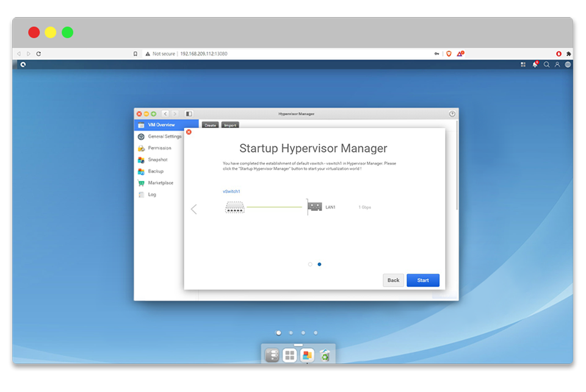Select the second wizard page dot
Image resolution: width=586 pixels, height=392 pixels.
319,265
